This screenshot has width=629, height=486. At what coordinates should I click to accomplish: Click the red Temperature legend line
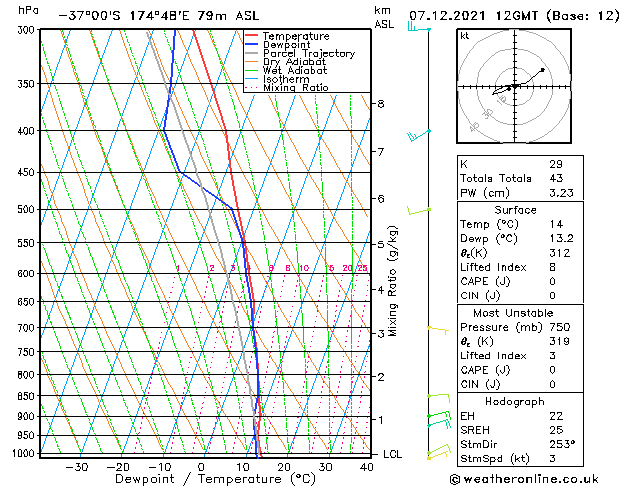pos(251,36)
